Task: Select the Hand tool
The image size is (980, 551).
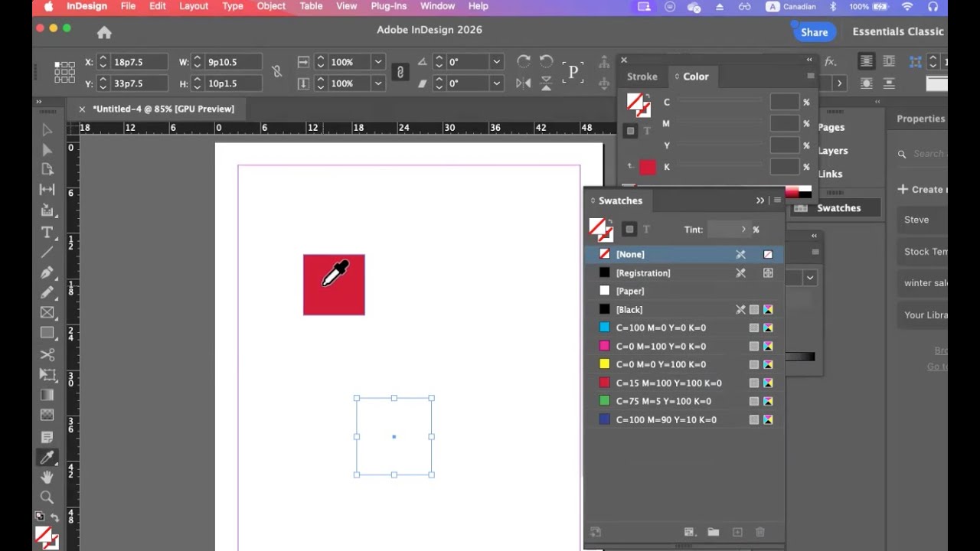Action: click(x=47, y=477)
